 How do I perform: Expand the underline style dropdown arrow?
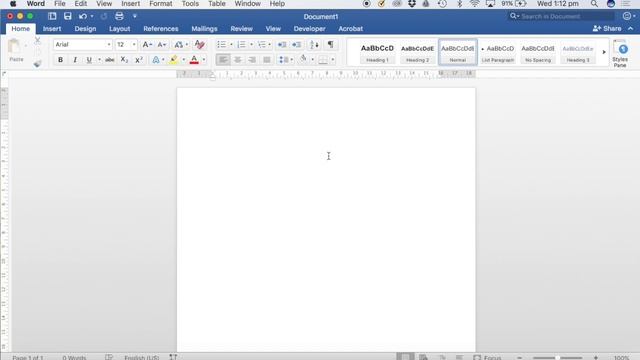tap(99, 60)
